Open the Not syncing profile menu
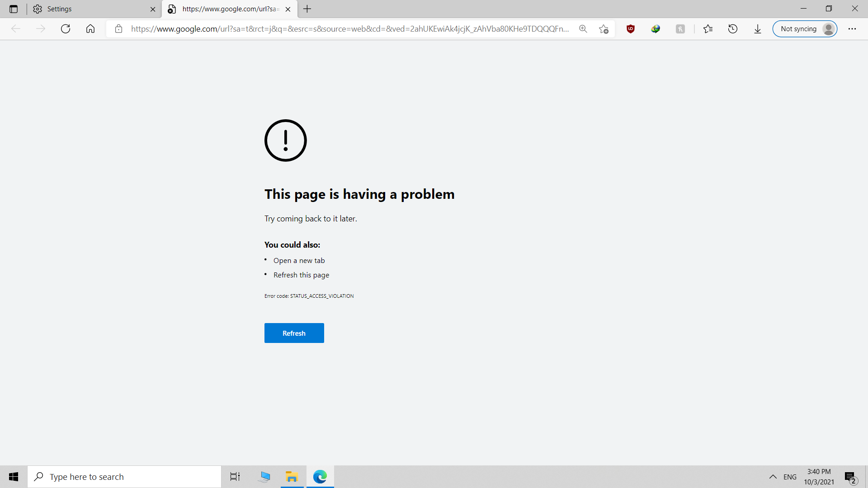The image size is (868, 488). tap(805, 29)
